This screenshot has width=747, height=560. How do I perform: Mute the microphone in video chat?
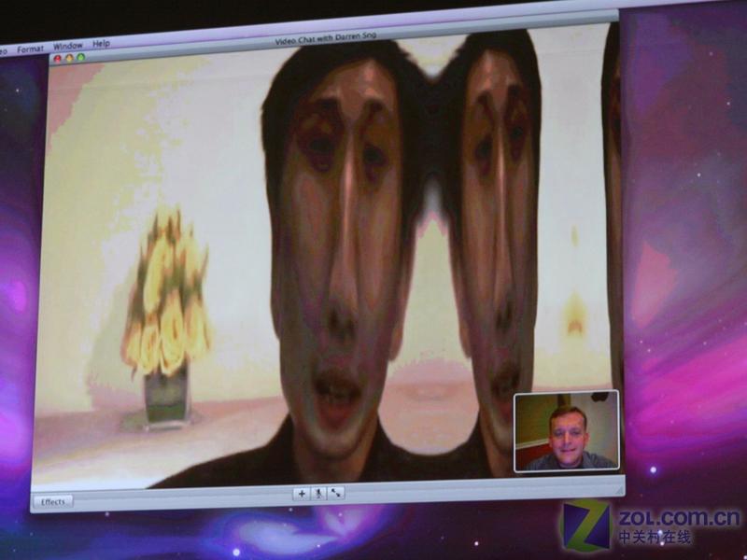coord(318,494)
